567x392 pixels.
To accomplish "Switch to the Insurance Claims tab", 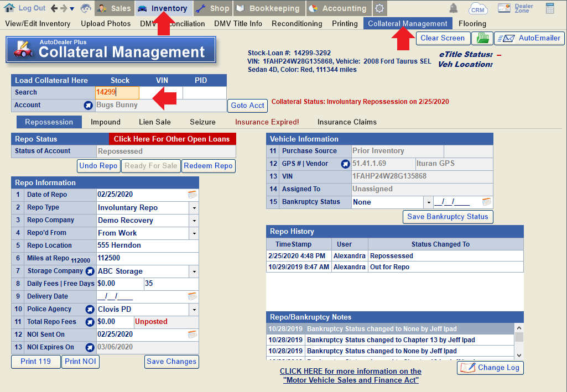I will pyautogui.click(x=347, y=122).
